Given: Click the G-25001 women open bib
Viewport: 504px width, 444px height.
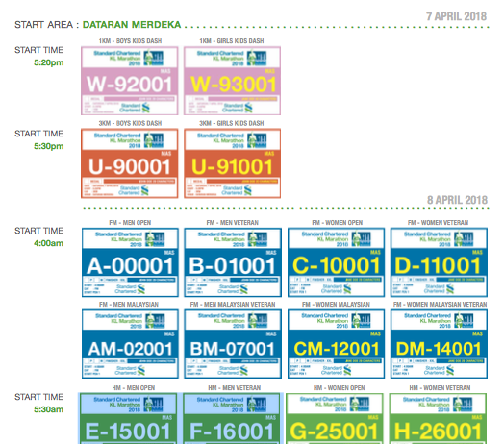Looking at the screenshot, I should pyautogui.click(x=335, y=419).
